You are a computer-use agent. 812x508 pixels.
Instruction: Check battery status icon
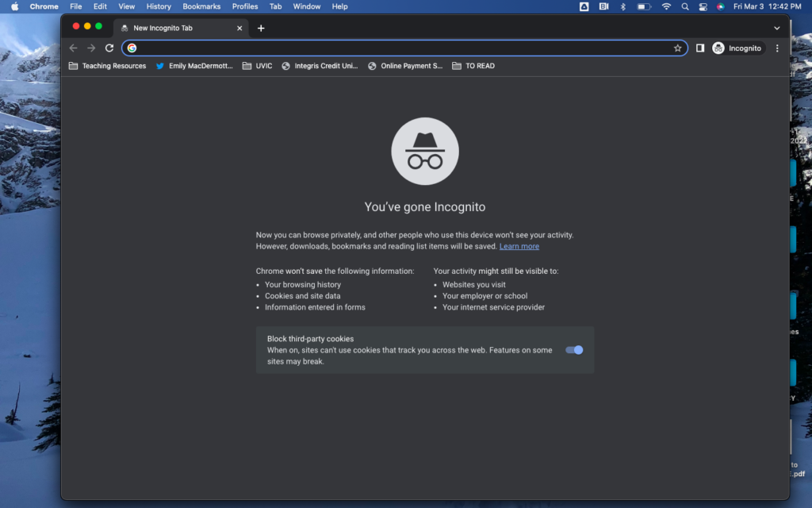pos(644,6)
